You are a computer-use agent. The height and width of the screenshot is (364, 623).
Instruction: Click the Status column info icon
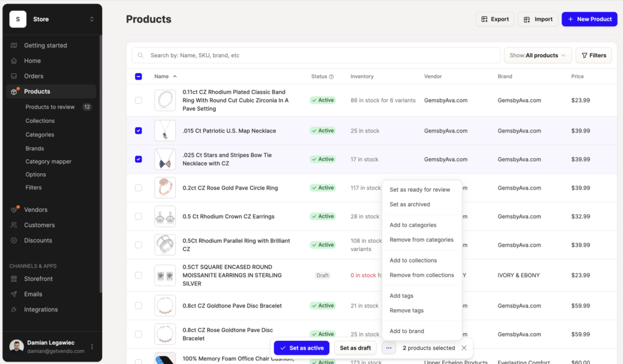332,77
